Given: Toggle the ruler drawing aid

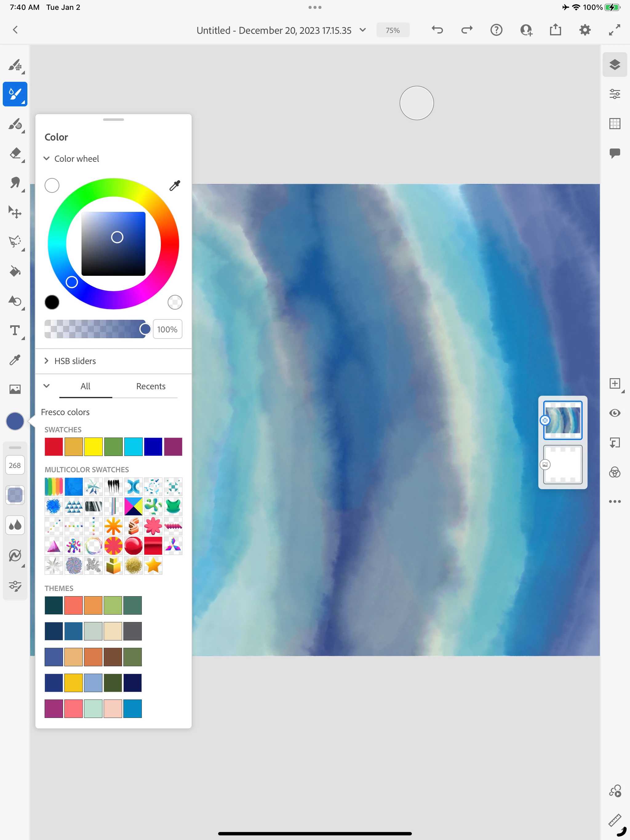Looking at the screenshot, I should pos(614,820).
